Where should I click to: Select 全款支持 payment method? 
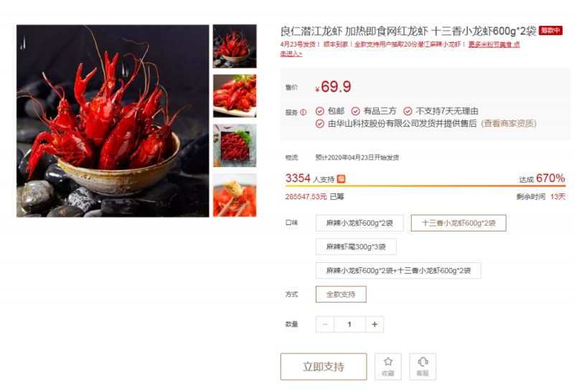coord(341,295)
